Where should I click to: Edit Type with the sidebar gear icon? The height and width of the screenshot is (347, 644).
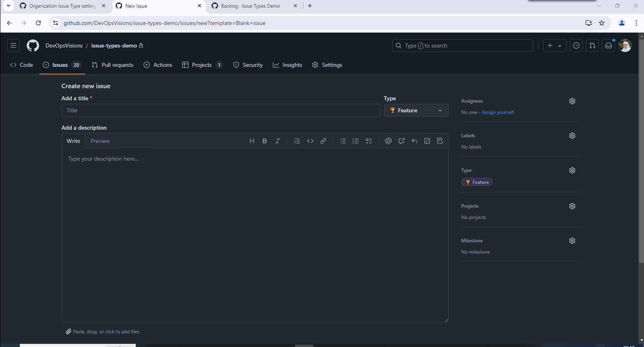(x=572, y=170)
